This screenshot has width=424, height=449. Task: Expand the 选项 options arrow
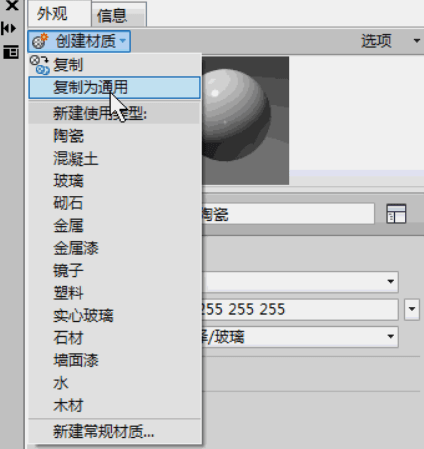pyautogui.click(x=416, y=41)
